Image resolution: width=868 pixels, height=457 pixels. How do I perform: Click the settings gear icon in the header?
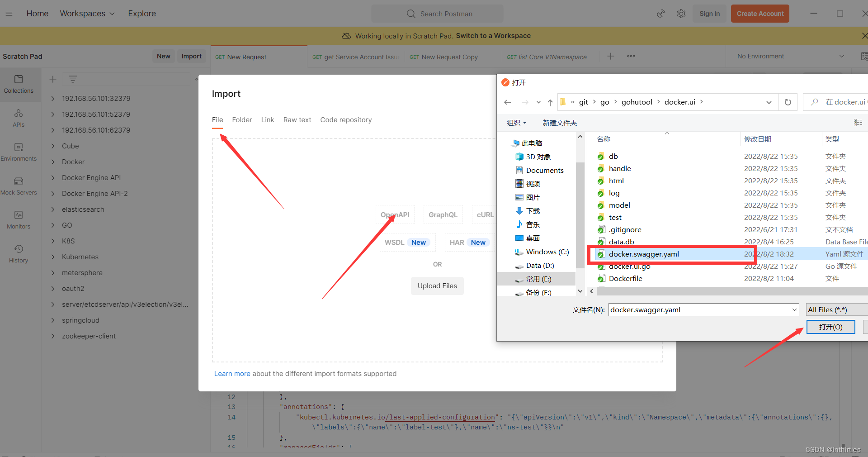[x=681, y=14]
